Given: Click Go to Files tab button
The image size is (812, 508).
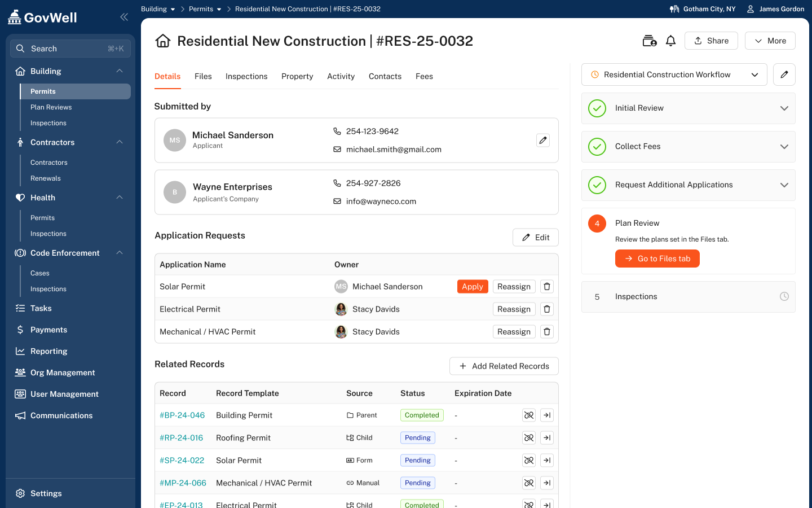Looking at the screenshot, I should (x=657, y=259).
